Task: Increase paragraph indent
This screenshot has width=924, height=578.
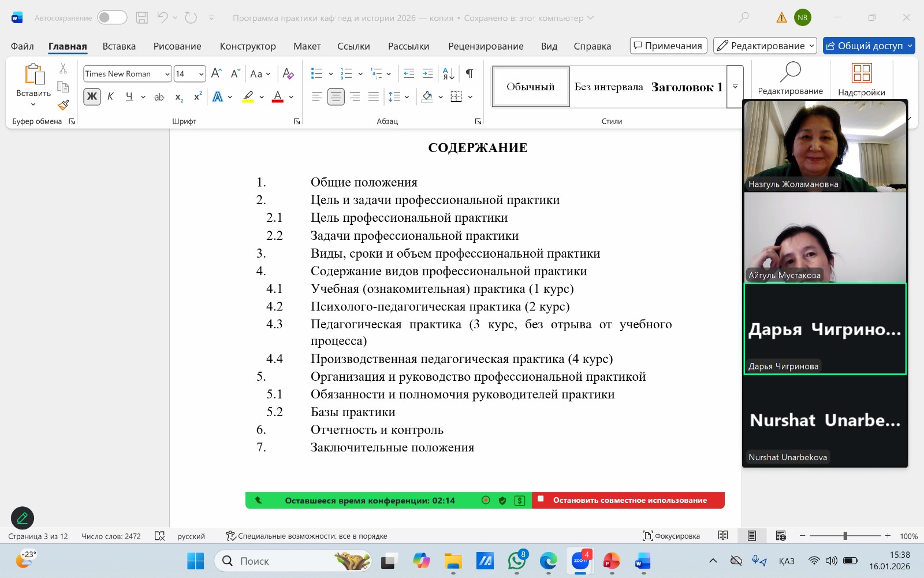Action: pos(428,73)
